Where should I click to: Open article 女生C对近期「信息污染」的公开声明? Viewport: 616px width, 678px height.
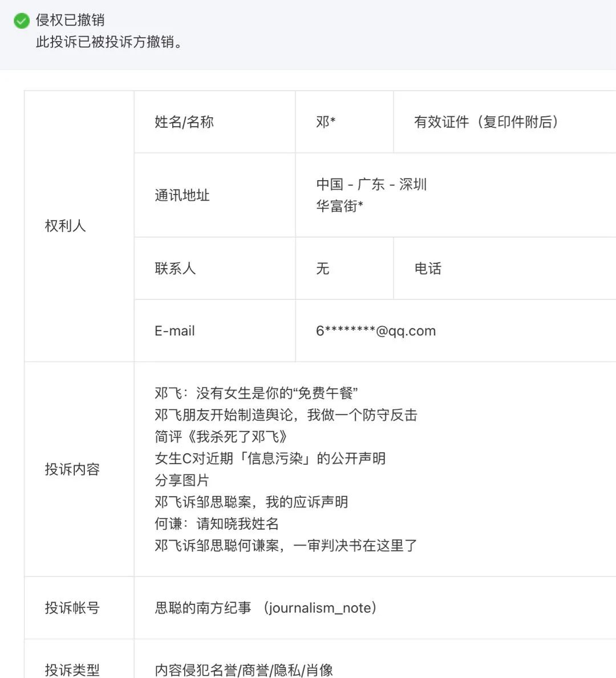[270, 458]
